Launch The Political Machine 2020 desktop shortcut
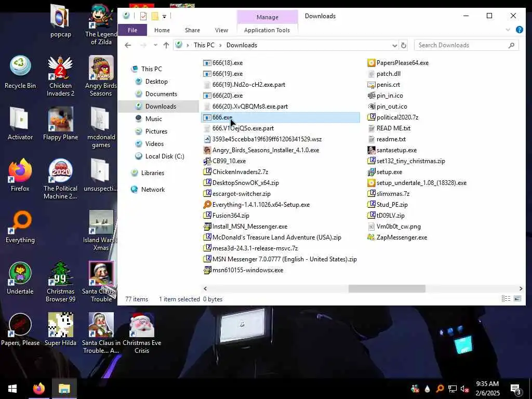532x399 pixels. click(x=60, y=179)
